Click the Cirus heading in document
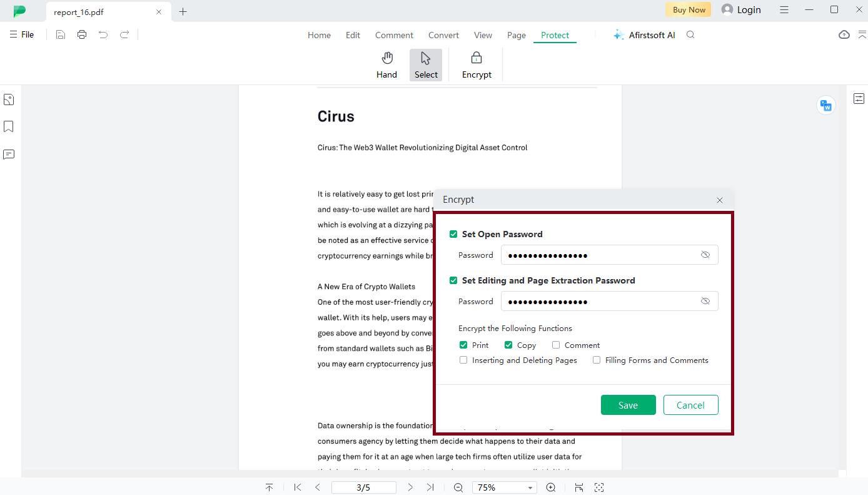 tap(336, 116)
